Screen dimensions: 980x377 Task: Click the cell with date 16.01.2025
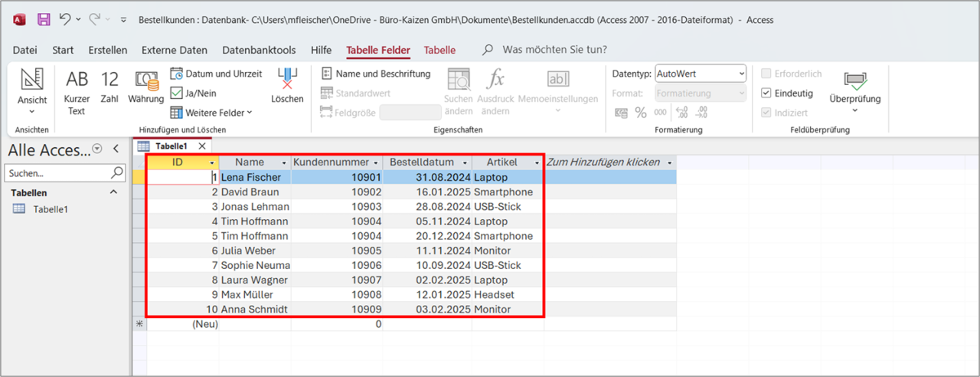pyautogui.click(x=427, y=192)
